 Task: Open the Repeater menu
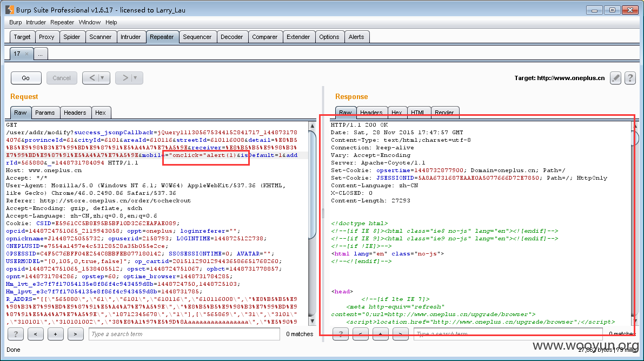(x=62, y=22)
